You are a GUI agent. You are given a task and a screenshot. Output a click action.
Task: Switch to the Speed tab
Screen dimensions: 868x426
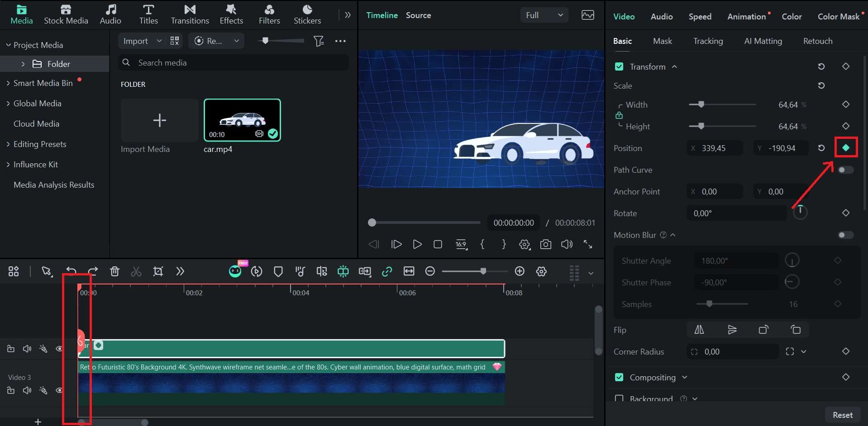[700, 16]
